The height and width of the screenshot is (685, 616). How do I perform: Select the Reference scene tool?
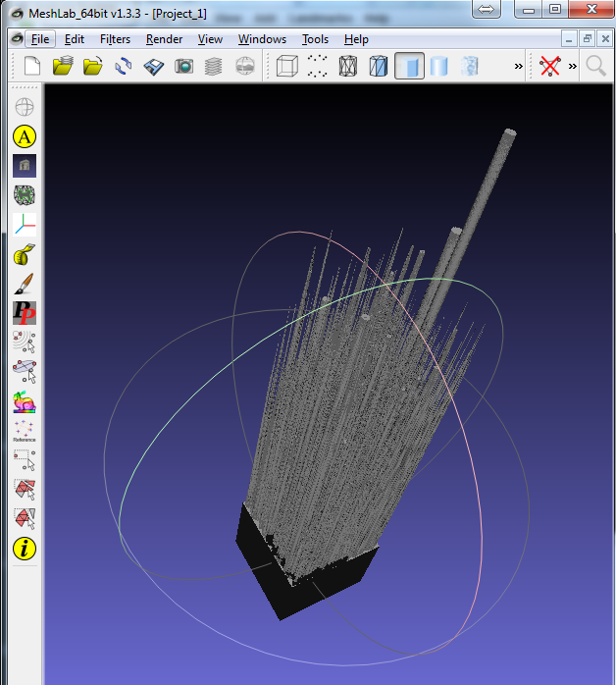pos(25,431)
